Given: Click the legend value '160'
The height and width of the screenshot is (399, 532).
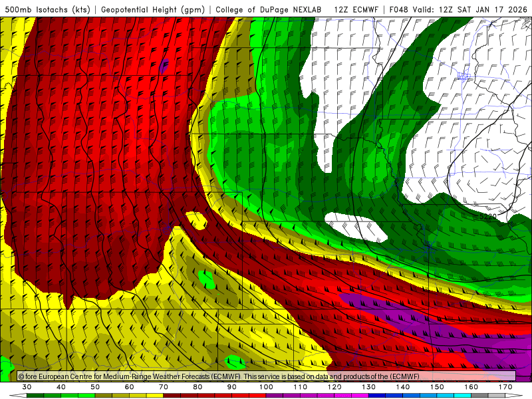Looking at the screenshot, I should click(471, 387).
